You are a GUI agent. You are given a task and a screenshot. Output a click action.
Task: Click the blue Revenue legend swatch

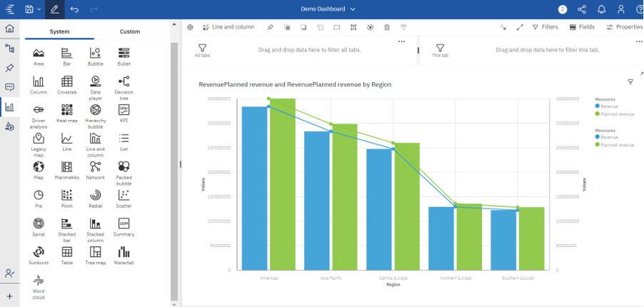click(597, 106)
